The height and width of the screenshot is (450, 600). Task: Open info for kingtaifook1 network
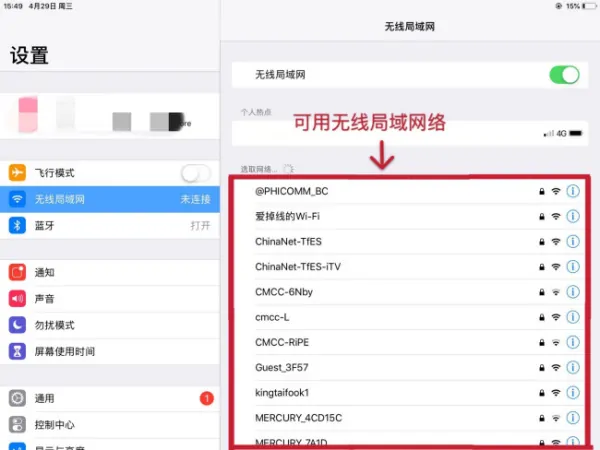click(572, 393)
